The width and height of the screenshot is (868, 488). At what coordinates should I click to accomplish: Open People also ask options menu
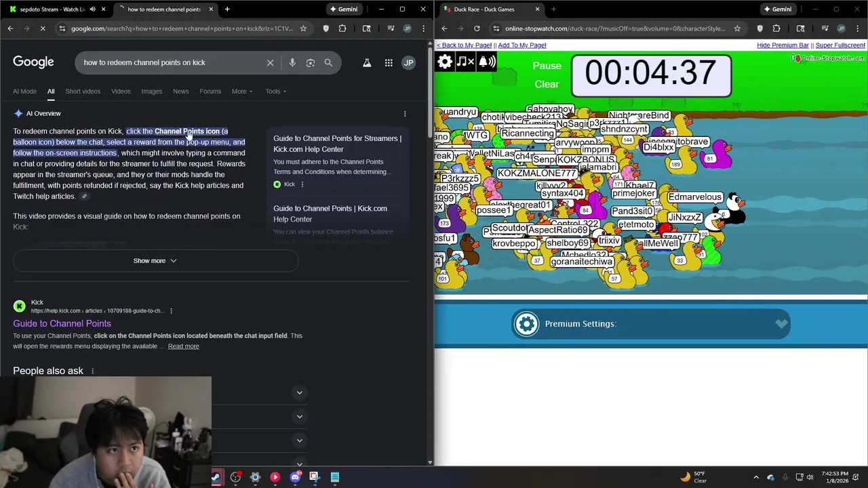[x=93, y=371]
